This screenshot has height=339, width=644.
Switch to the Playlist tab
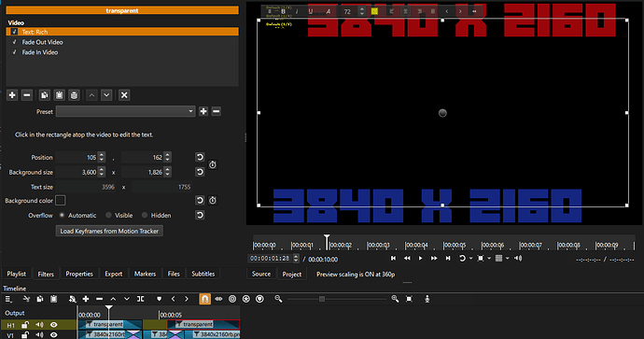(x=17, y=274)
